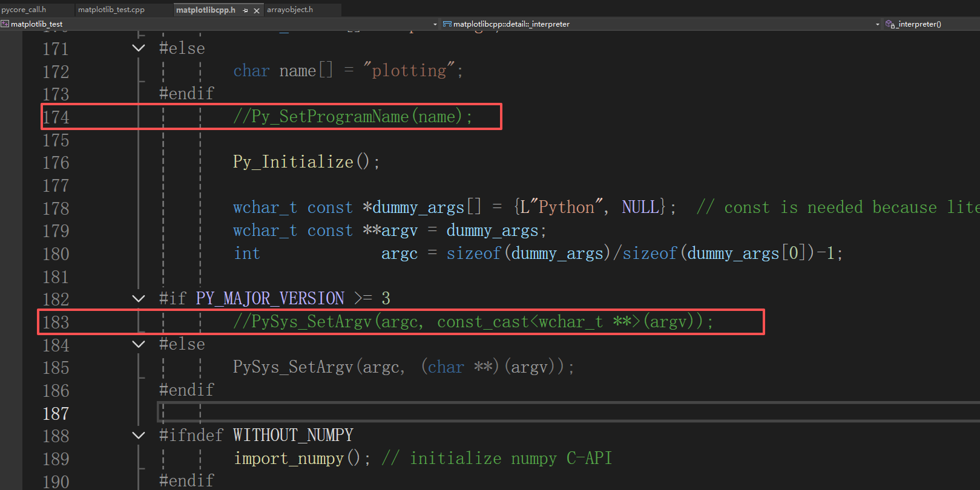
Task: Click the sizeof(dummy_args) expression on line 180
Action: pyautogui.click(x=528, y=253)
